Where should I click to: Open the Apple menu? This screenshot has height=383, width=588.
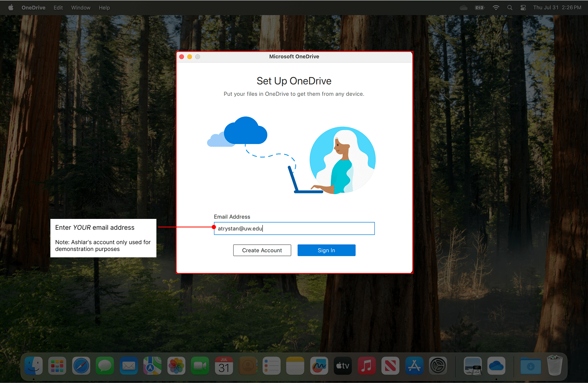(x=11, y=8)
